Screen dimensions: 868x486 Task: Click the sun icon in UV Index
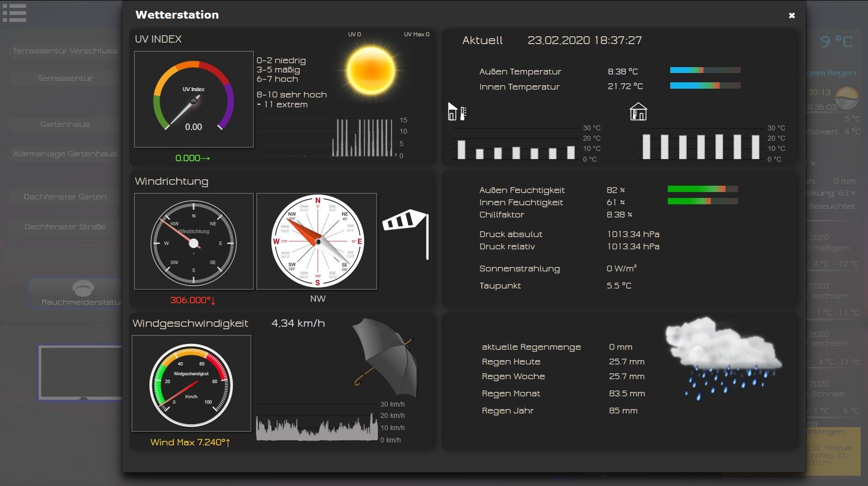click(370, 71)
